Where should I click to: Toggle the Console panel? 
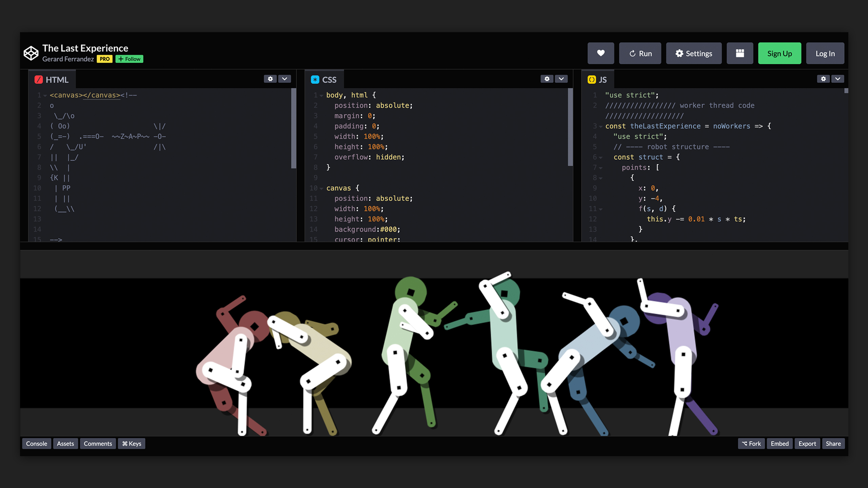tap(37, 444)
